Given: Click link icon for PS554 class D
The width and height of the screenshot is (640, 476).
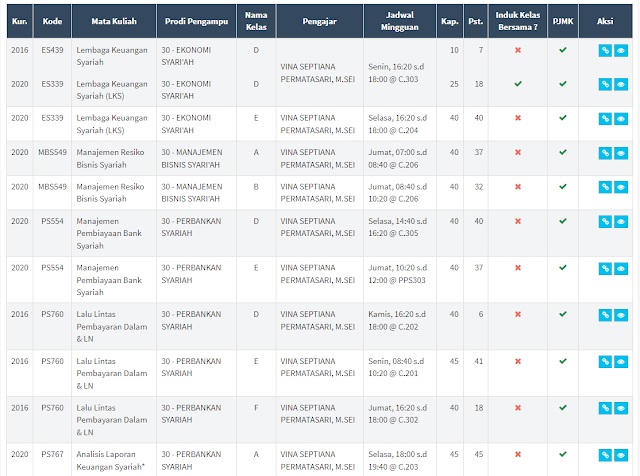Looking at the screenshot, I should click(605, 222).
